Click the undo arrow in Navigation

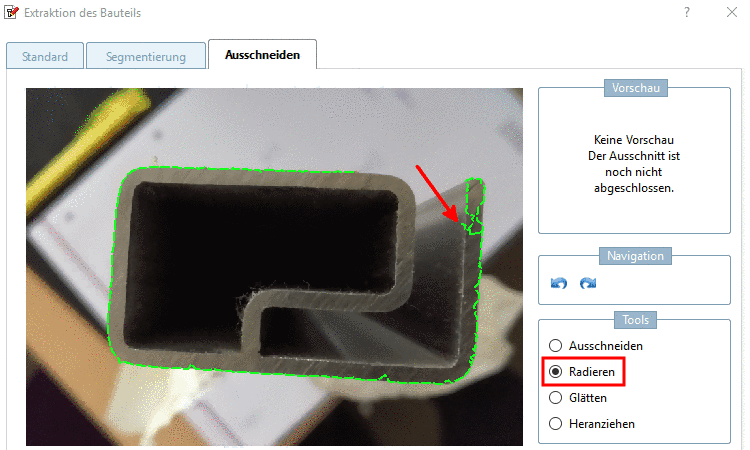(559, 283)
